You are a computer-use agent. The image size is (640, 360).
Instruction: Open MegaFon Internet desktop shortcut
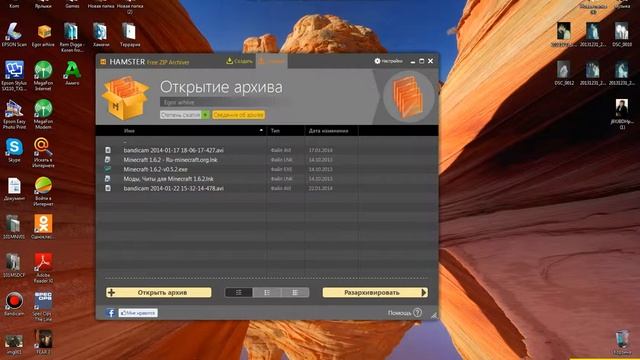[43, 76]
